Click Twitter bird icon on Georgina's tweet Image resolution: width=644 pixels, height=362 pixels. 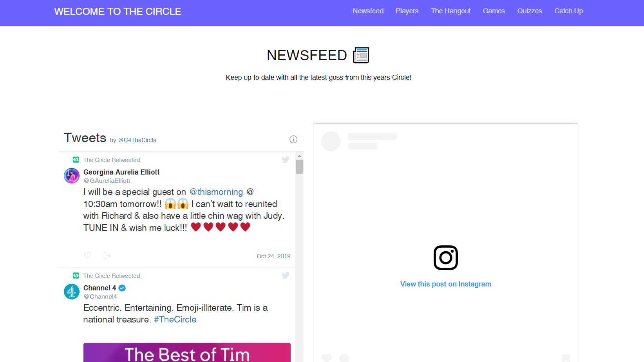(286, 159)
